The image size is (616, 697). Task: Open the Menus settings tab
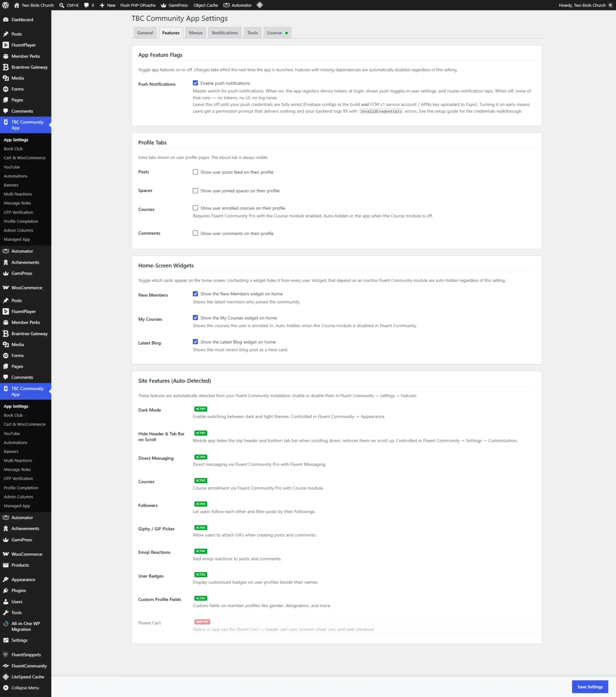click(x=196, y=33)
